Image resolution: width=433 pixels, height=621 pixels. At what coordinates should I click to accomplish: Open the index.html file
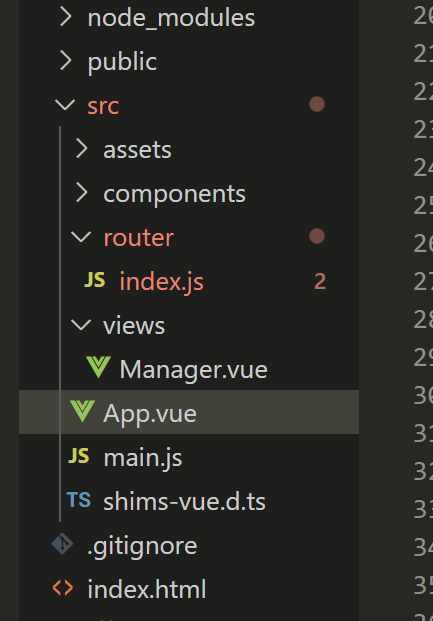147,589
